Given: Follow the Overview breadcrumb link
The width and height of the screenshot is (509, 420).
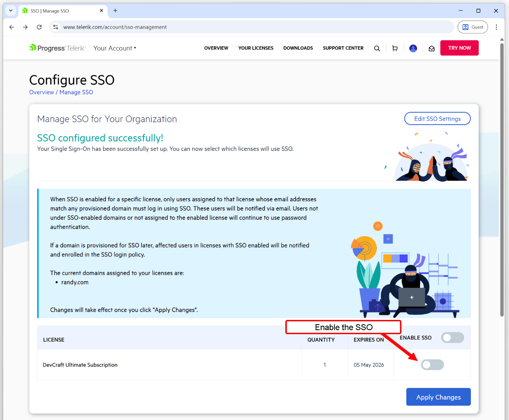Looking at the screenshot, I should [x=42, y=92].
